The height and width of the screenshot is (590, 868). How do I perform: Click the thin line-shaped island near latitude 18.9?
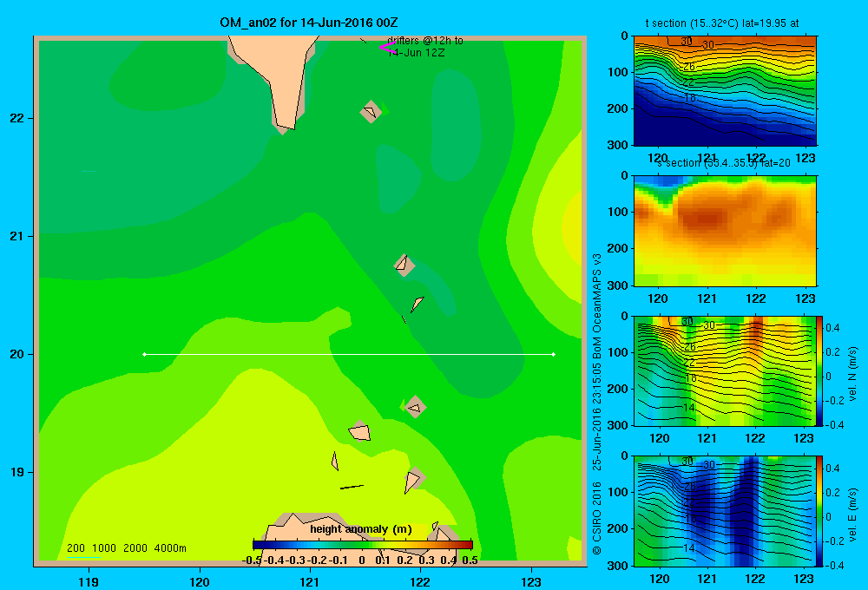tap(352, 487)
